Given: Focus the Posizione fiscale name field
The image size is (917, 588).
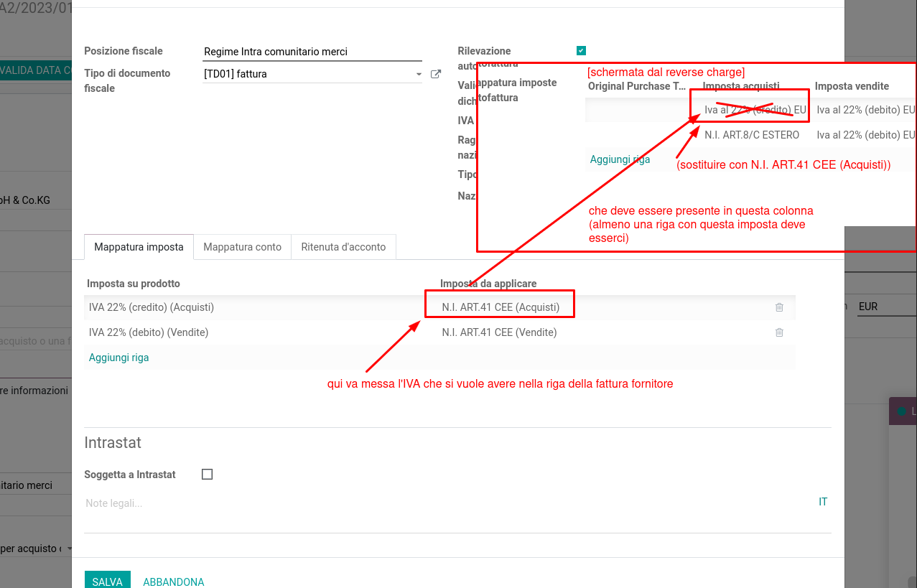Looking at the screenshot, I should pyautogui.click(x=312, y=52).
